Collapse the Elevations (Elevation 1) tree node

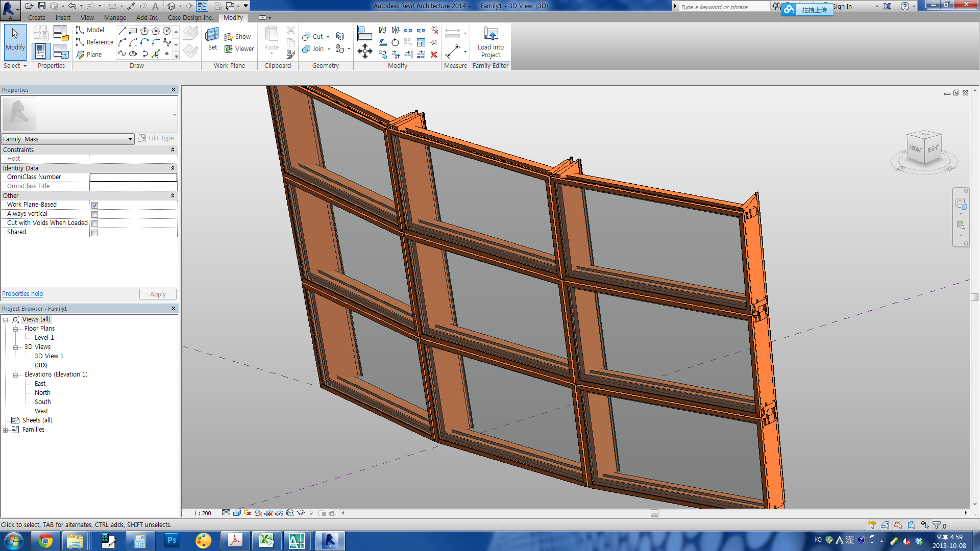(15, 375)
